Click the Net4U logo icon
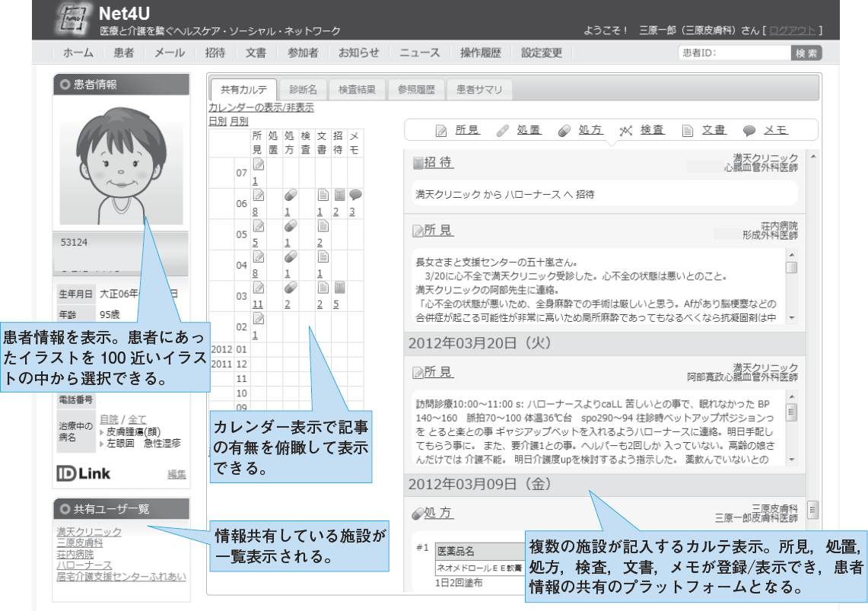This screenshot has height=611, width=868. pos(74,20)
